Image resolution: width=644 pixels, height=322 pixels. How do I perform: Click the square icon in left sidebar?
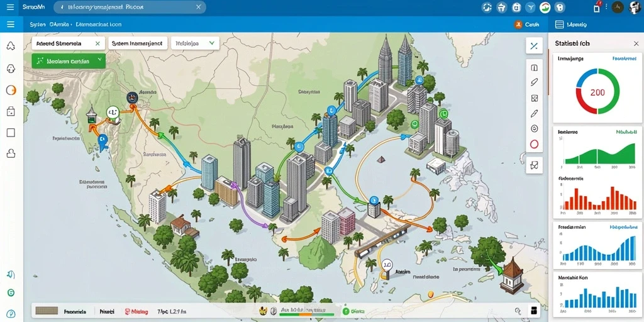[x=11, y=132]
